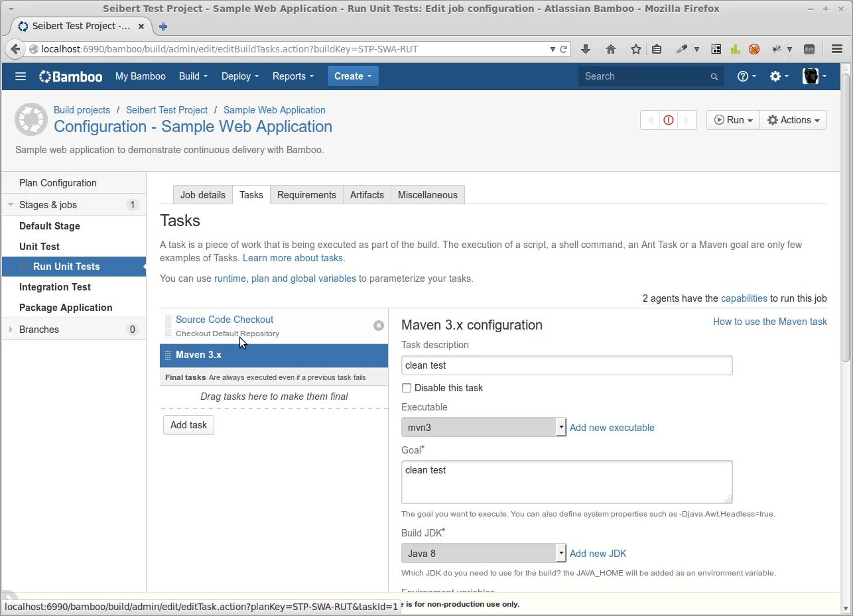Open the Reports dropdown menu
Image resolution: width=853 pixels, height=616 pixels.
point(293,76)
